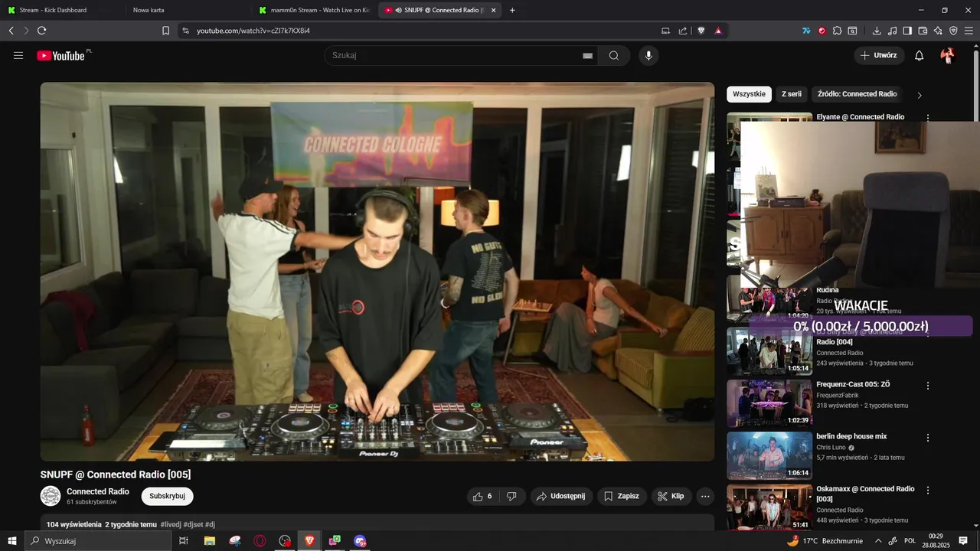Open more video actions (three dots)

(705, 496)
